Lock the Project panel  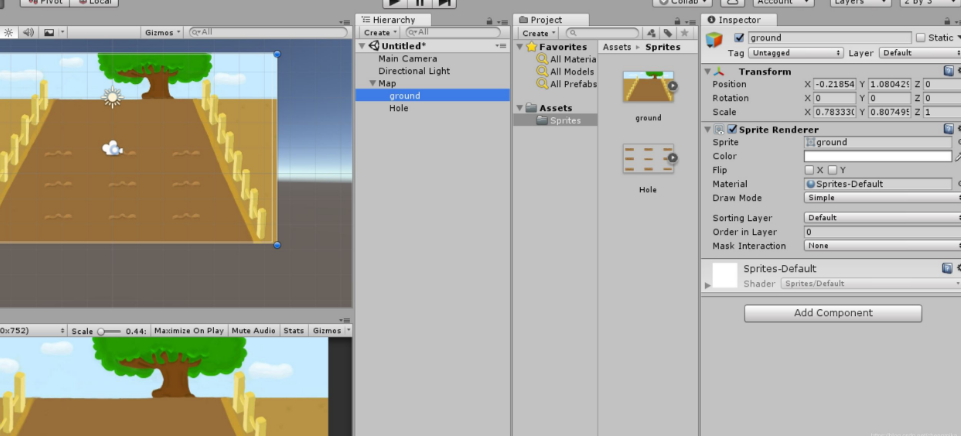[x=679, y=20]
